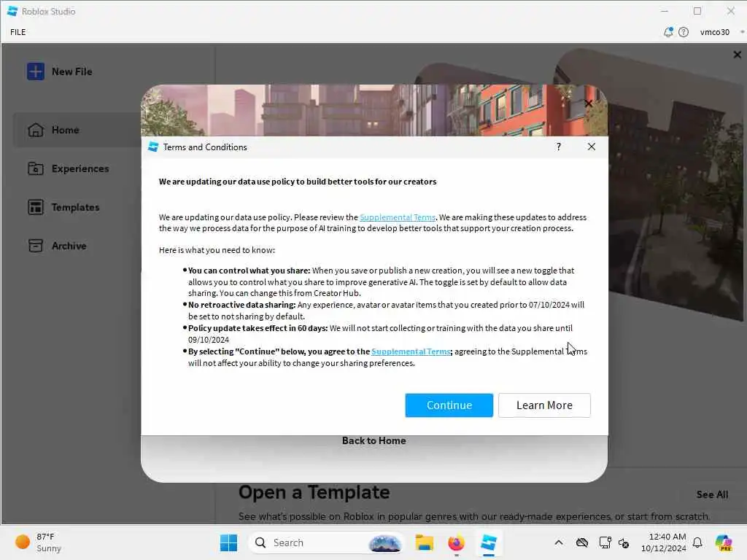747x560 pixels.
Task: Click the Learn More button
Action: click(544, 405)
